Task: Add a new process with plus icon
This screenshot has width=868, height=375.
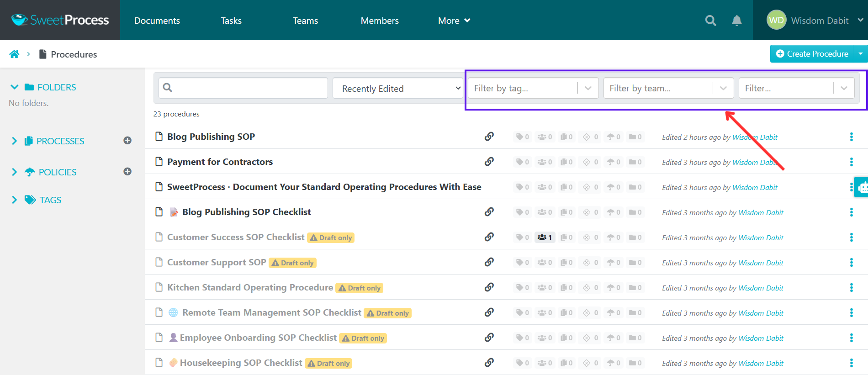Action: (x=127, y=141)
